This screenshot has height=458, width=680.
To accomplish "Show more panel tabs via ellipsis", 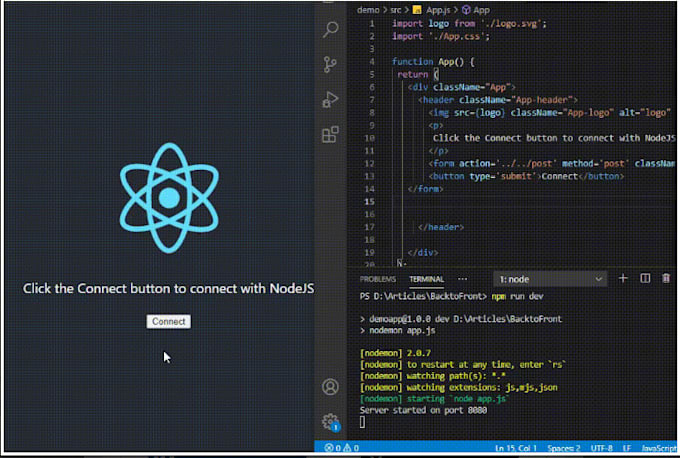I will pyautogui.click(x=462, y=279).
